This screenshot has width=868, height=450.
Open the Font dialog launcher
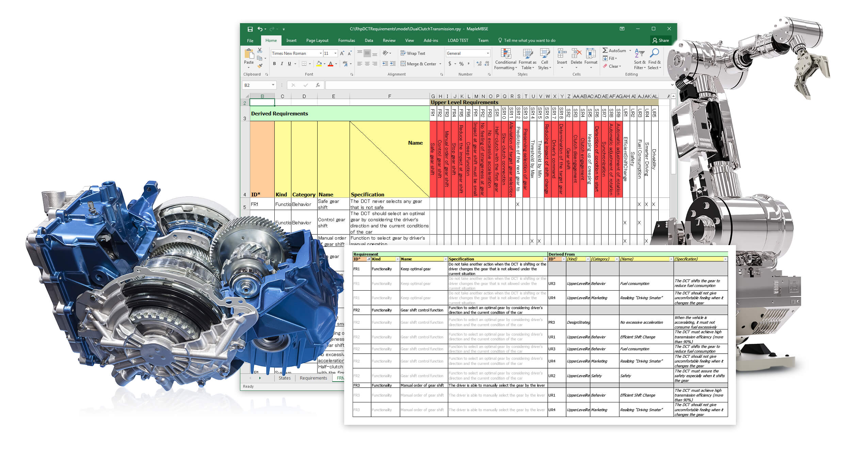352,74
